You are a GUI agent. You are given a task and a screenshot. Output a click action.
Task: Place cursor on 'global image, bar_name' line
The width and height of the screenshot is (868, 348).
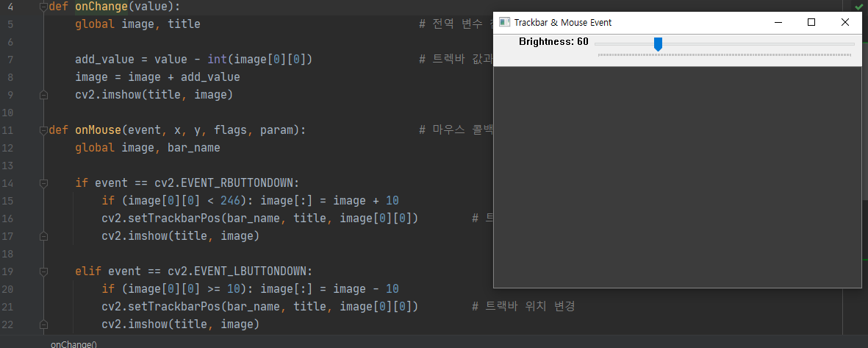point(148,149)
